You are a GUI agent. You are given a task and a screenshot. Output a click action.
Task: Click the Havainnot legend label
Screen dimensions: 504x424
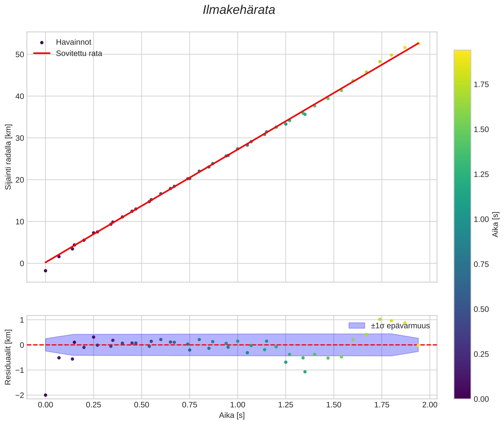(x=74, y=42)
